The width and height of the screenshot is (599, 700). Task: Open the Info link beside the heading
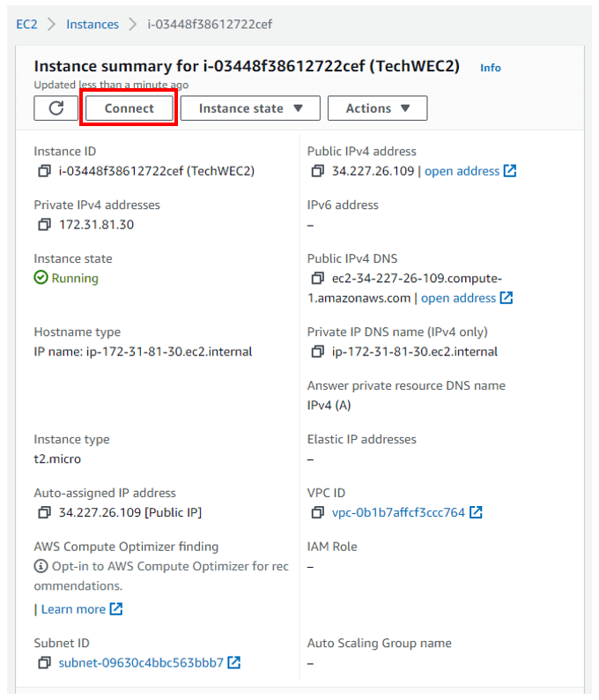pos(491,68)
